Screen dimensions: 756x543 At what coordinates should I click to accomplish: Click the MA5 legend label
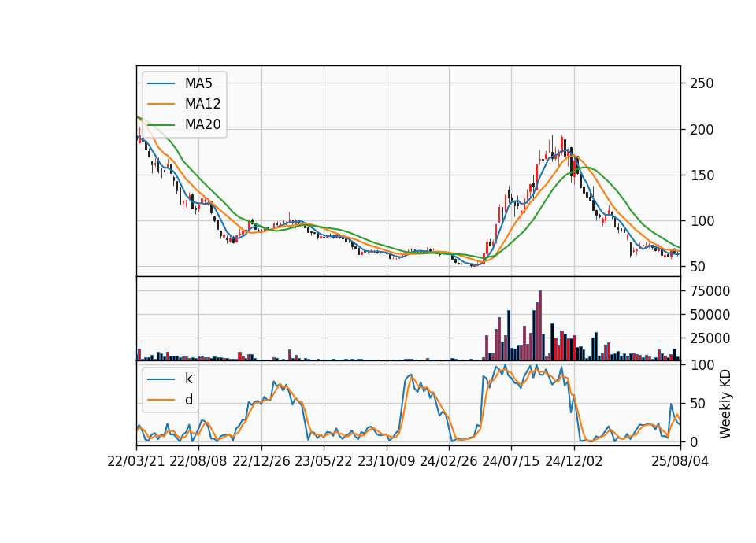(198, 83)
